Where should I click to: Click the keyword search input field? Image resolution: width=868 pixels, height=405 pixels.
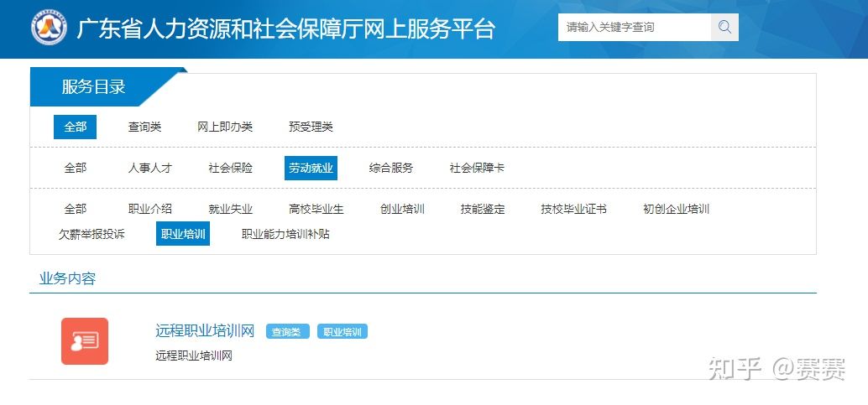click(635, 27)
